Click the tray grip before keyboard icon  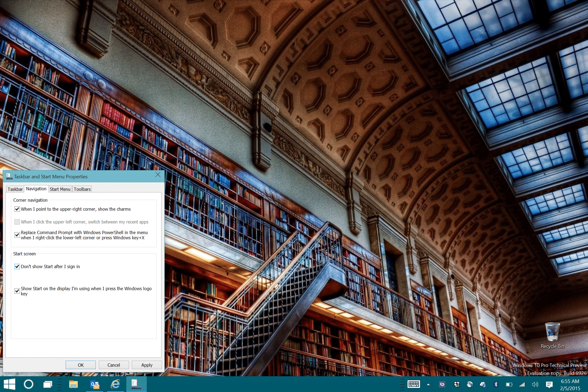[x=402, y=384]
